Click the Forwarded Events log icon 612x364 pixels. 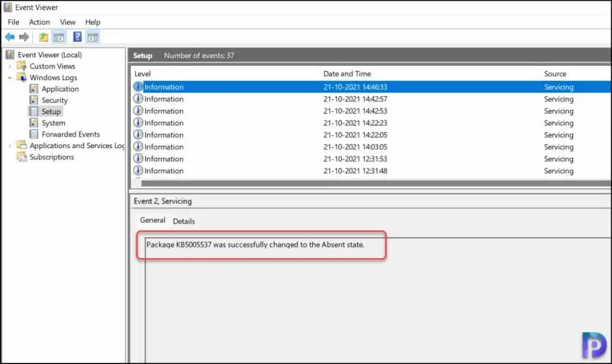point(34,134)
